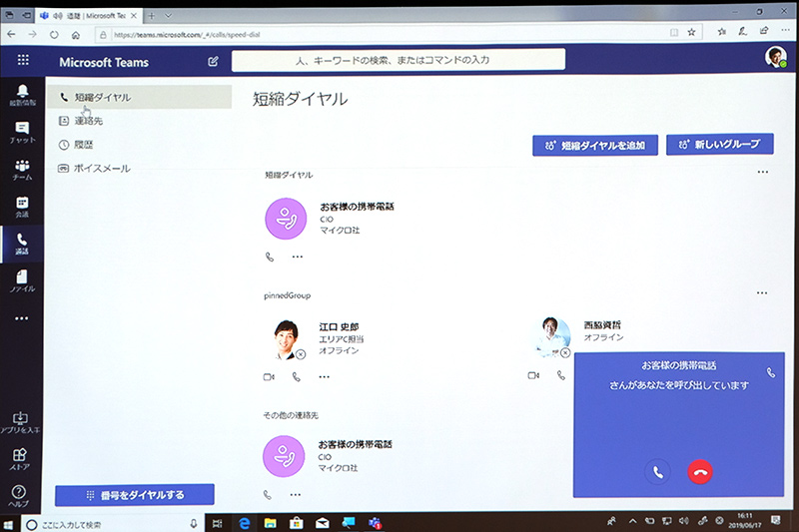This screenshot has width=799, height=532.
Task: Call お客様の携帯電話 in speed dial group
Action: click(x=270, y=258)
